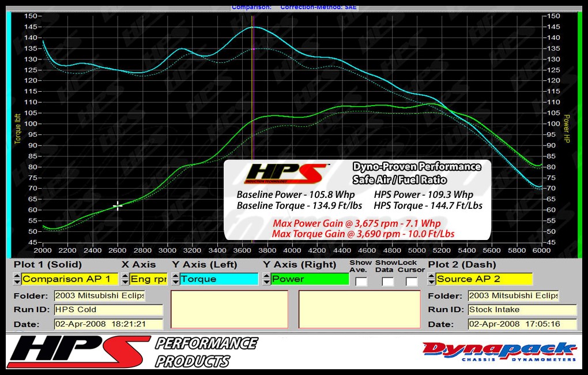This screenshot has width=588, height=375.
Task: Click the Plot 2 Folder field
Action: point(514,296)
